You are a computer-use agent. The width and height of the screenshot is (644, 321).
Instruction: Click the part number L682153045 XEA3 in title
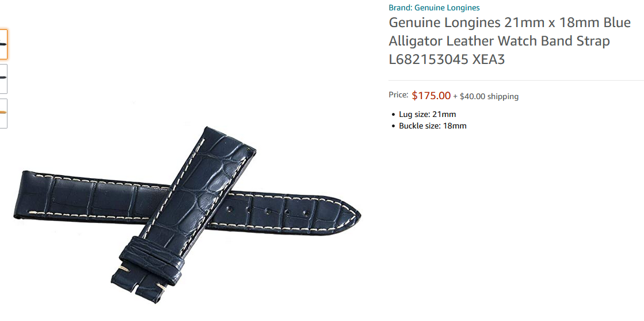[x=447, y=60]
